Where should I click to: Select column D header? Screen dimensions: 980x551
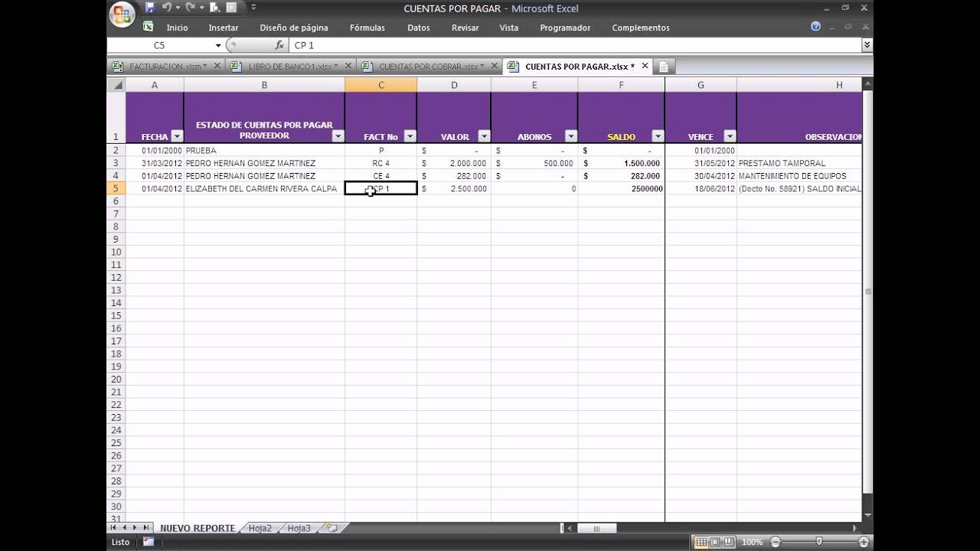tap(454, 85)
